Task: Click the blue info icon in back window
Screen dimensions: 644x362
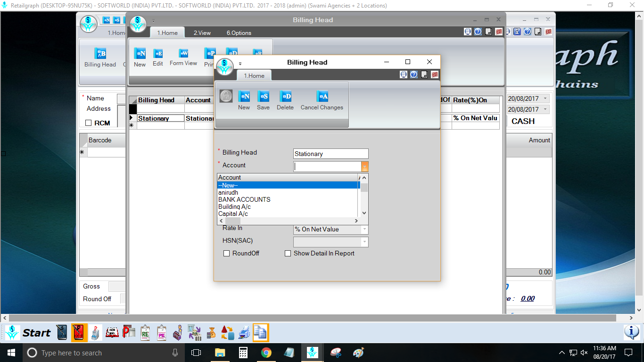Action: point(517,32)
